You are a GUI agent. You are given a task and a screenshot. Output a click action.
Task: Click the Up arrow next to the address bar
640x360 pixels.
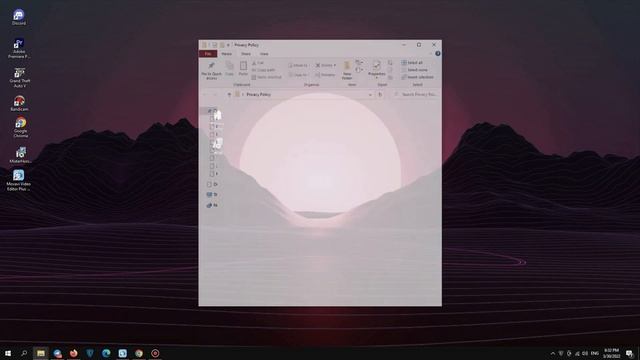pos(229,95)
